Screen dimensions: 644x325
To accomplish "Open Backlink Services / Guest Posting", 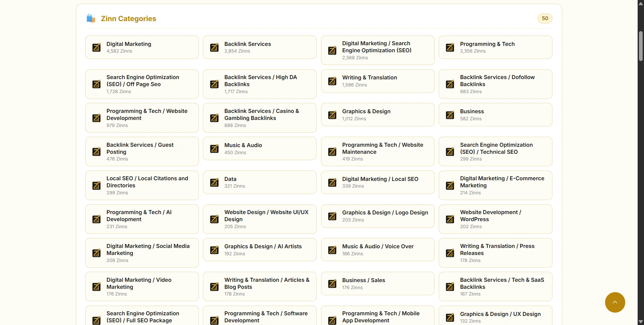I will [x=142, y=151].
